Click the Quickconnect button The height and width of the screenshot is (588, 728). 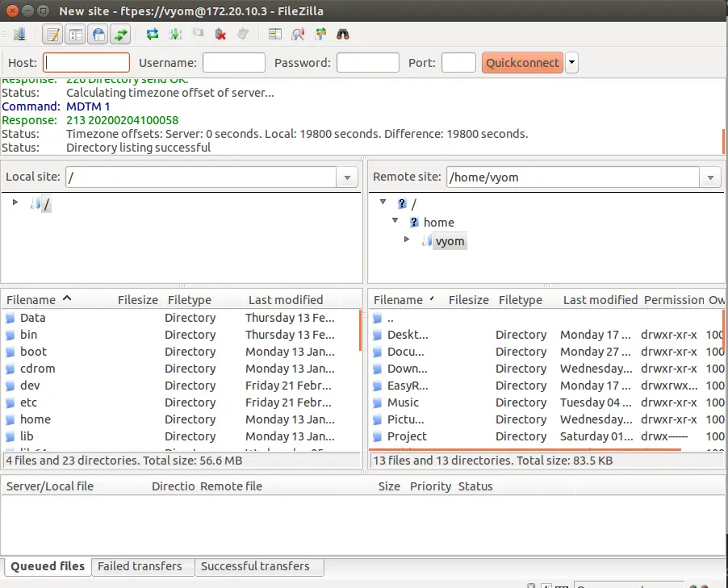tap(522, 63)
